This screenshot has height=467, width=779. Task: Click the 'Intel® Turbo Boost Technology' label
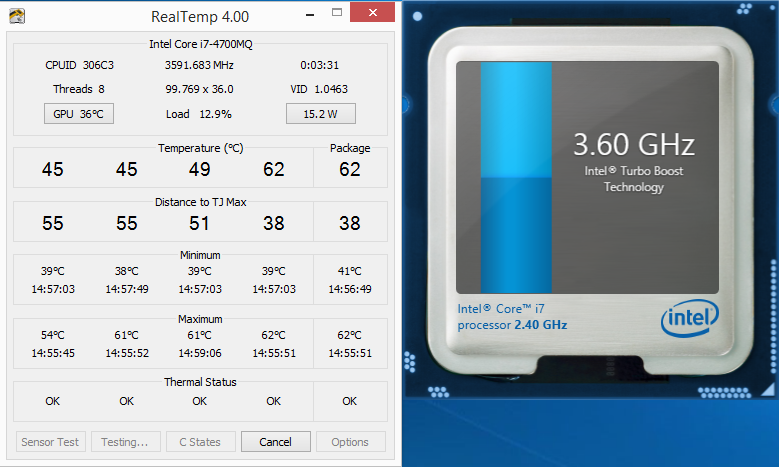[x=634, y=179]
